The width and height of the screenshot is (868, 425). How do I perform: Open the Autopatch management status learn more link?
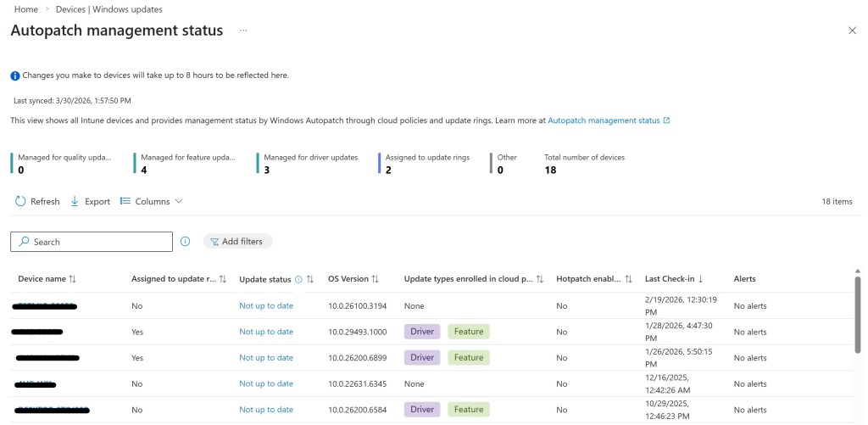coord(604,120)
